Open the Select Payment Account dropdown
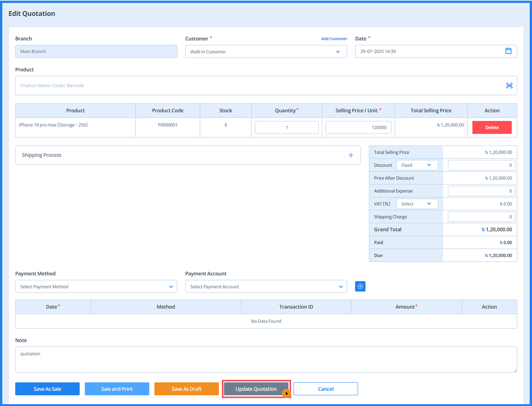Viewport: 532px width, 406px height. pyautogui.click(x=266, y=287)
